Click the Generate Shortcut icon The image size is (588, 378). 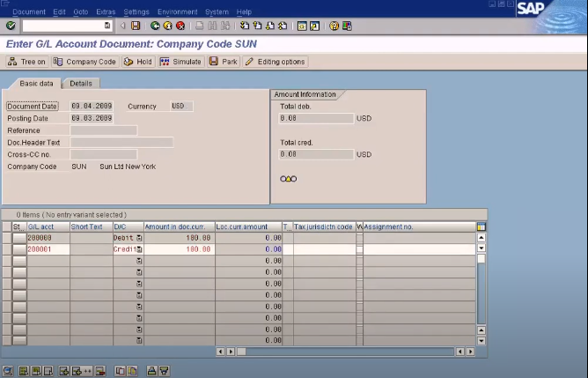pos(314,26)
